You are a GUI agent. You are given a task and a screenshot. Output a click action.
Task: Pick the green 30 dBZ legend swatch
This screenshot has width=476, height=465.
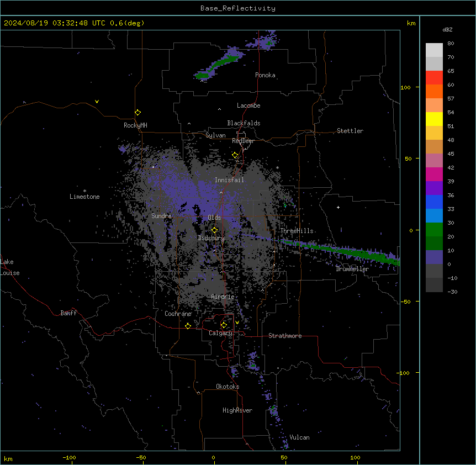(x=434, y=230)
